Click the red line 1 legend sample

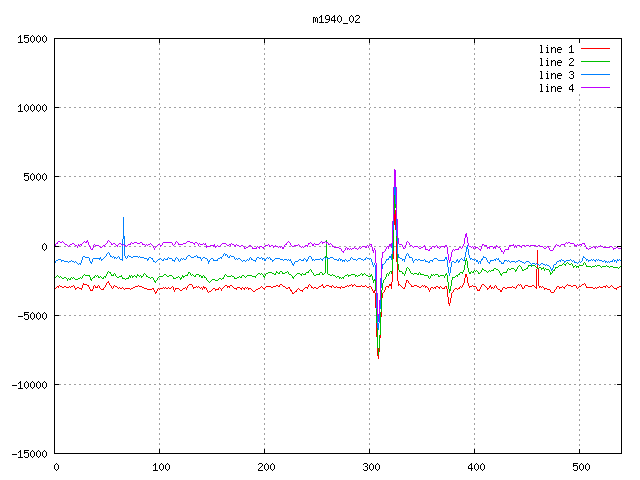[595, 49]
